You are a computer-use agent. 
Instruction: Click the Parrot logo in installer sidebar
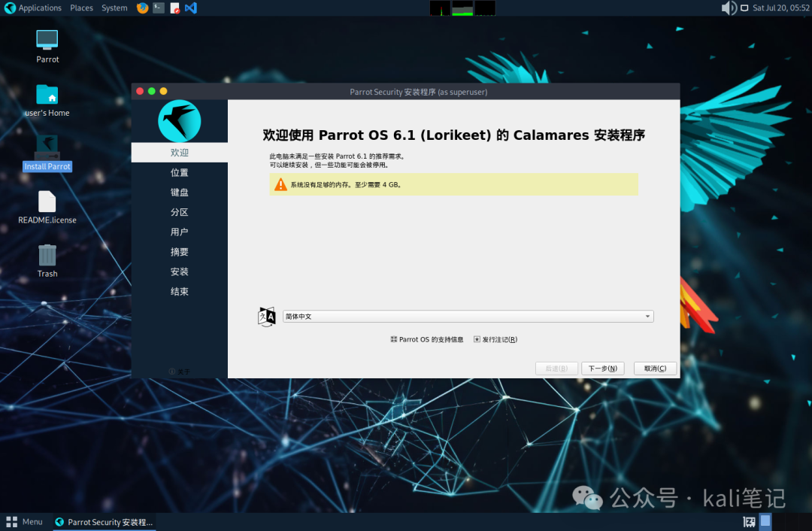[x=179, y=121]
